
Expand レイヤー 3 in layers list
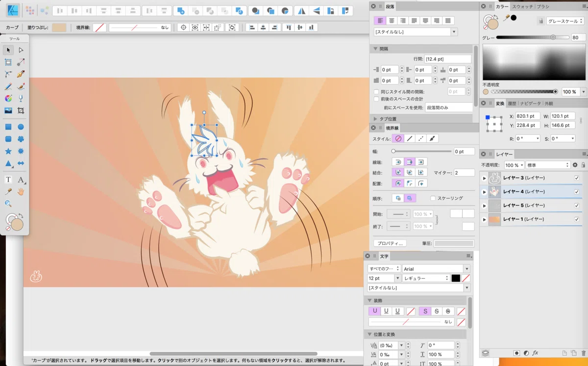click(x=484, y=178)
